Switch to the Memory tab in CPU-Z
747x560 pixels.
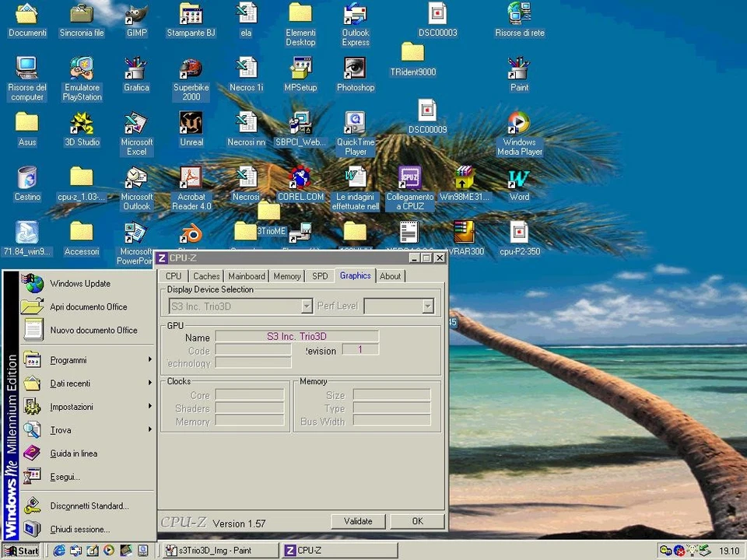point(286,276)
